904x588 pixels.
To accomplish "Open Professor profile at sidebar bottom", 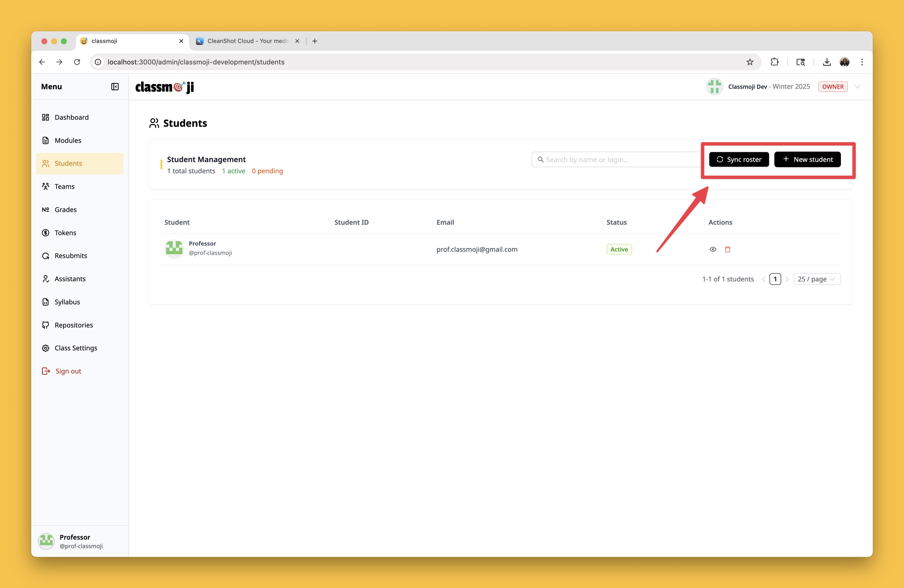I will pos(80,541).
